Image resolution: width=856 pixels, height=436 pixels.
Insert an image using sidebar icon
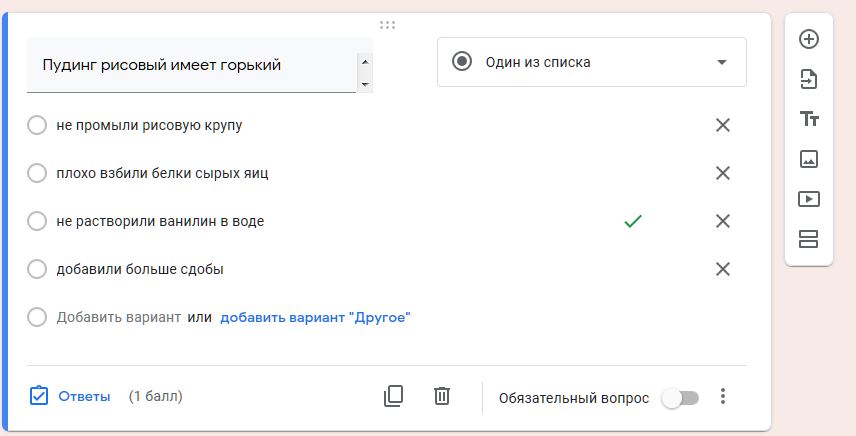pos(809,159)
